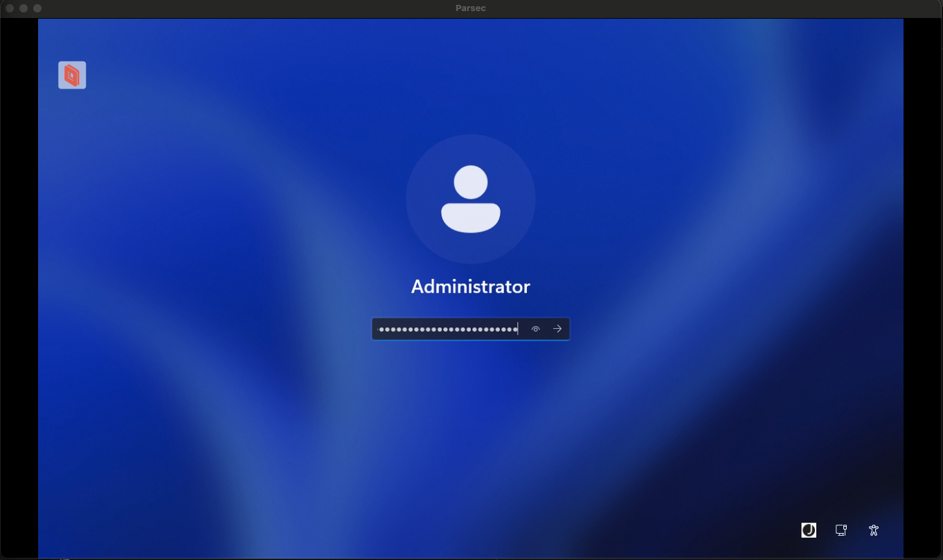
Task: Click the network connection icon
Action: (x=841, y=530)
